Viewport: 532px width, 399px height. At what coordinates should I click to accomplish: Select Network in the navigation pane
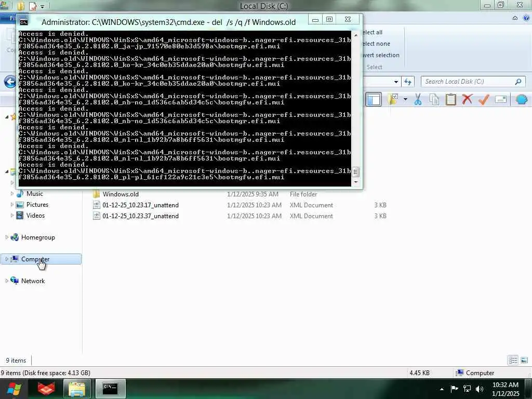(x=33, y=281)
